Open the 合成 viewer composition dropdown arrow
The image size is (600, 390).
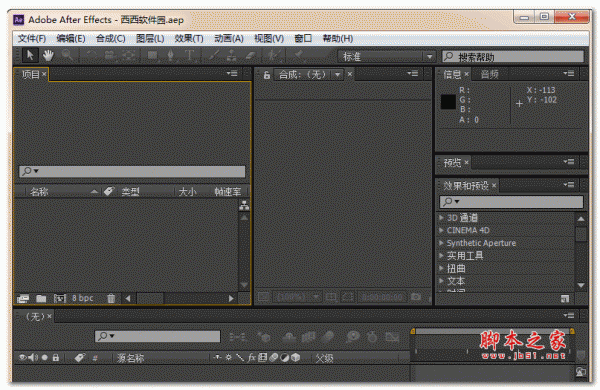tap(338, 75)
